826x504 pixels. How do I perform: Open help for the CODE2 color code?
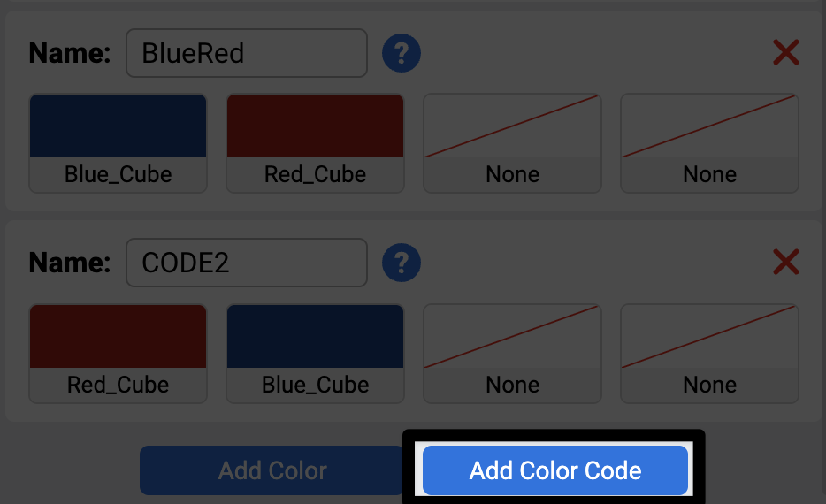pyautogui.click(x=402, y=263)
